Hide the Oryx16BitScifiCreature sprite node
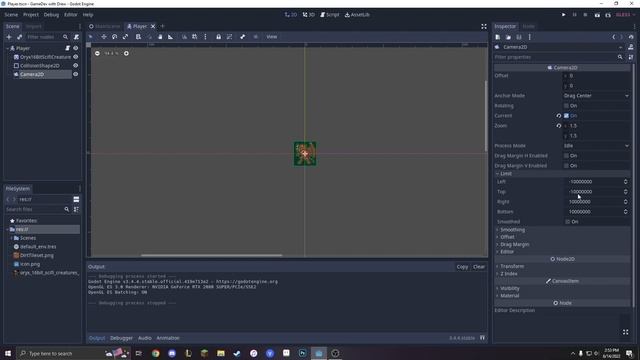 pos(76,57)
